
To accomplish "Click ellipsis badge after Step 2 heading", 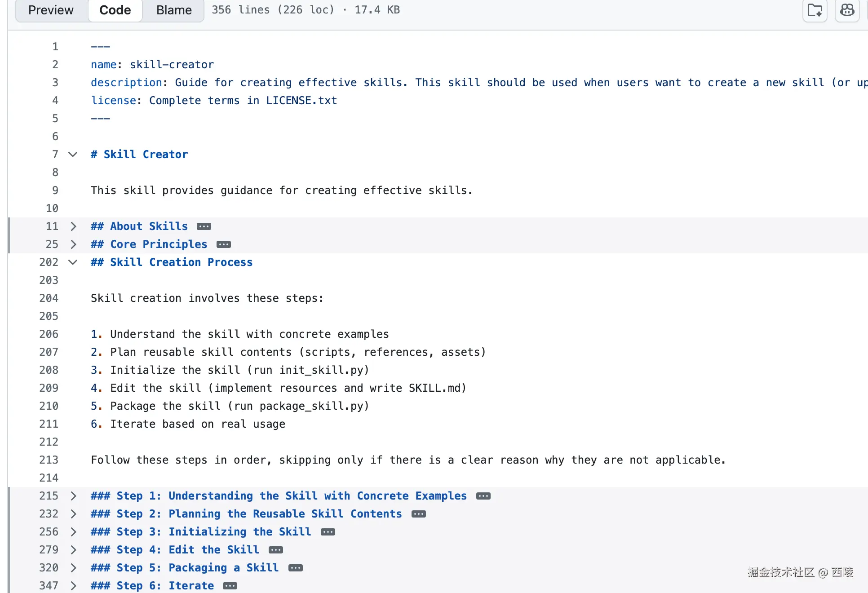I will (419, 514).
